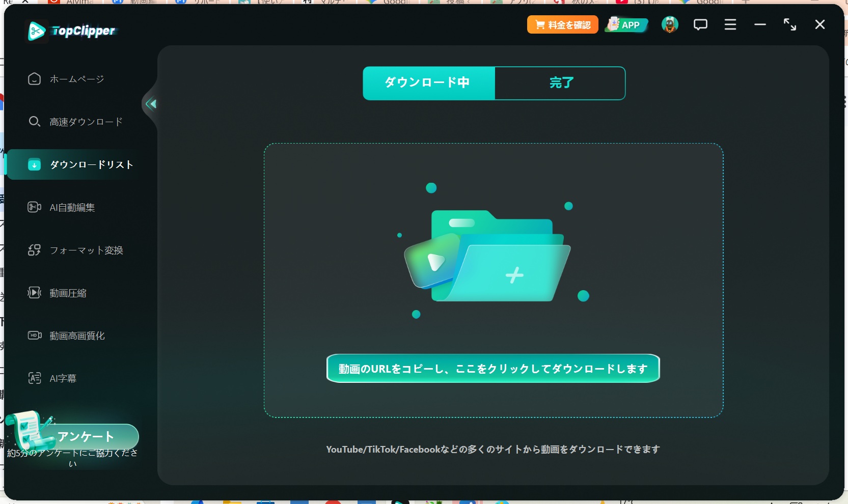848x504 pixels.
Task: Click the 料金を確認 pricing button
Action: click(x=562, y=24)
